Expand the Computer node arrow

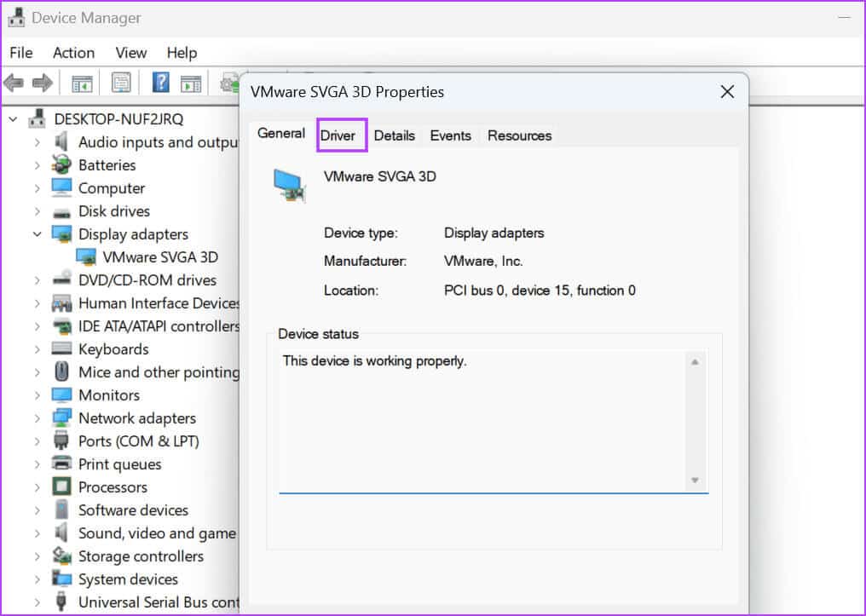click(x=37, y=188)
